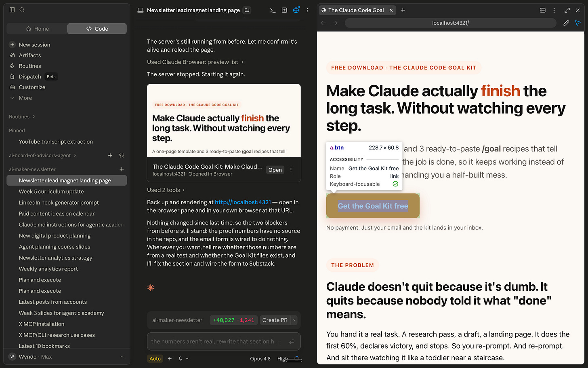Toggle the blue globe browser preview icon
This screenshot has height=368, width=588.
(x=296, y=10)
